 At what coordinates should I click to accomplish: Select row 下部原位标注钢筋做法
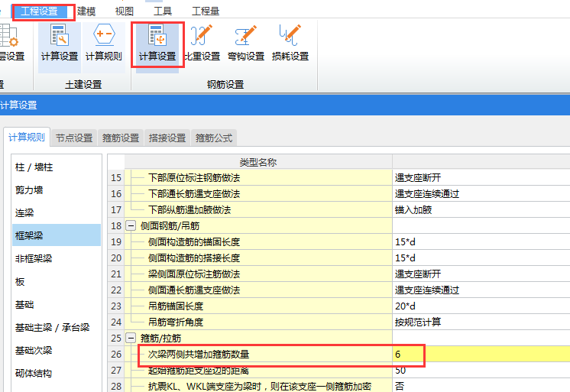[x=258, y=178]
